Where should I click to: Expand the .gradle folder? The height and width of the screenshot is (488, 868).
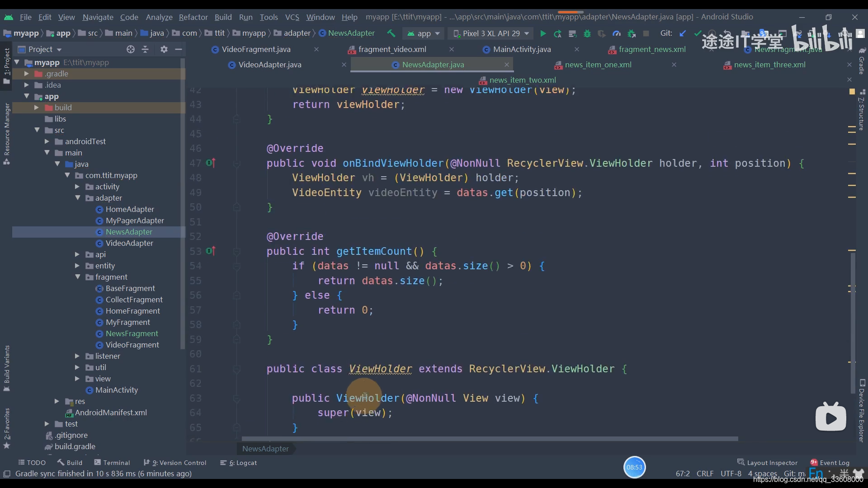26,74
